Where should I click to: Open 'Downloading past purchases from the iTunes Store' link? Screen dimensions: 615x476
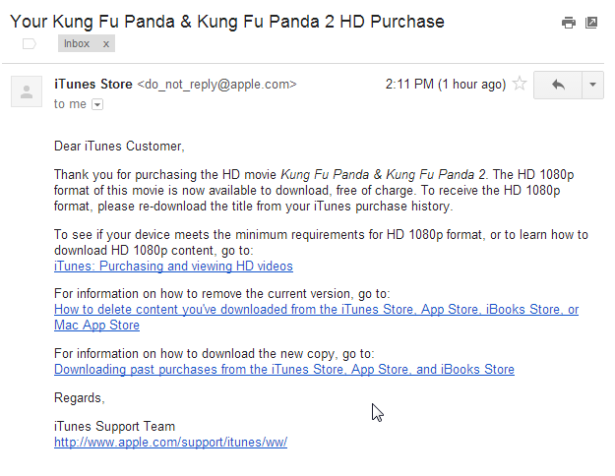click(x=284, y=369)
